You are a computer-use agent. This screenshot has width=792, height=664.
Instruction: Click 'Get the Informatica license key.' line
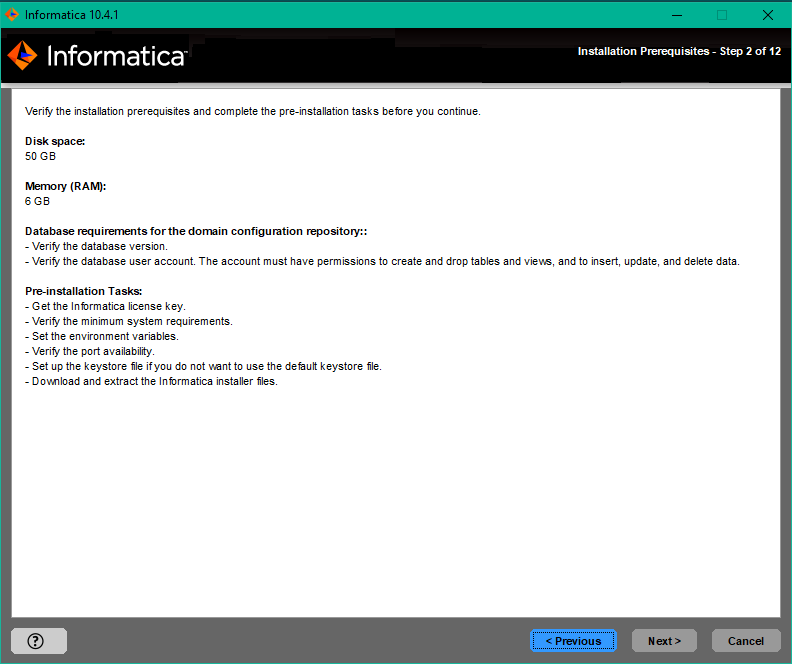pos(105,307)
